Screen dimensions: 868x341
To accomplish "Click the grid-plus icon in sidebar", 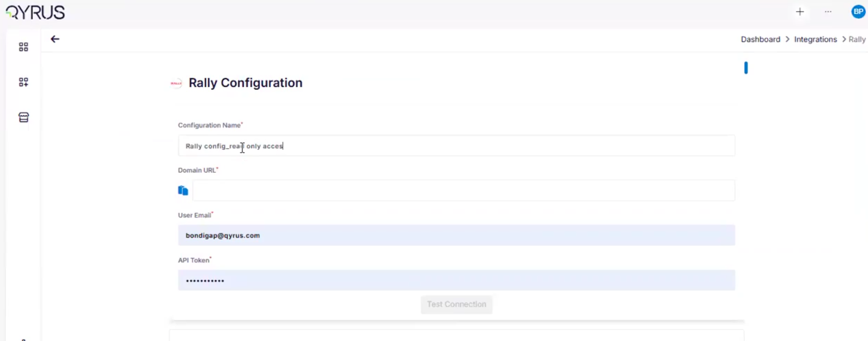I will click(24, 82).
